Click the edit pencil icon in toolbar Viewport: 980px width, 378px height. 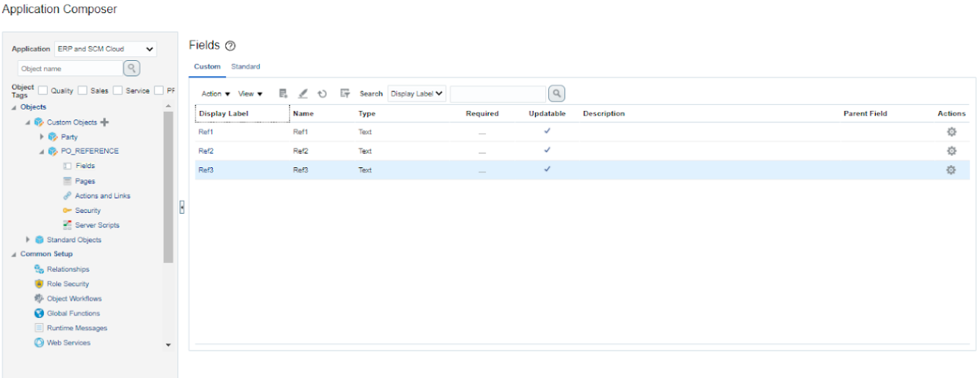pos(303,94)
